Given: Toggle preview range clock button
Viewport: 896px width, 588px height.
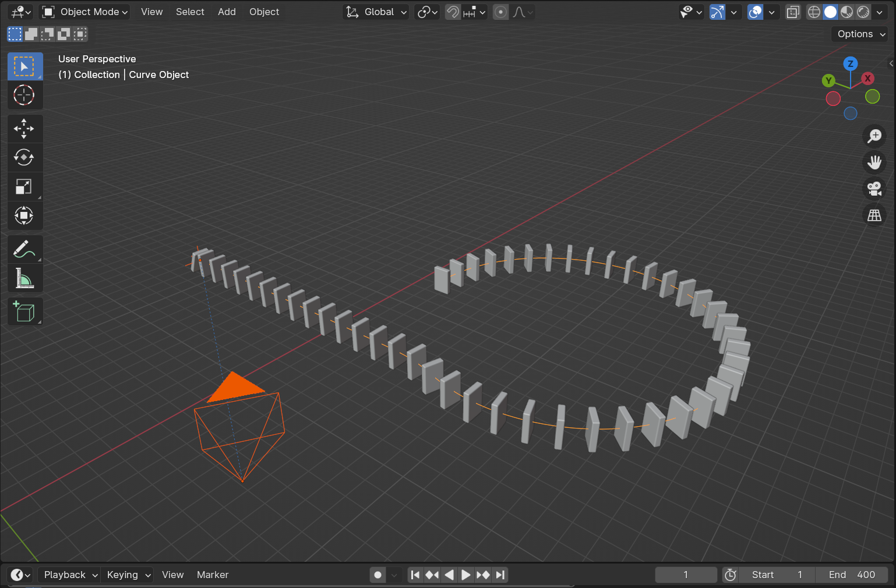Looking at the screenshot, I should [731, 575].
